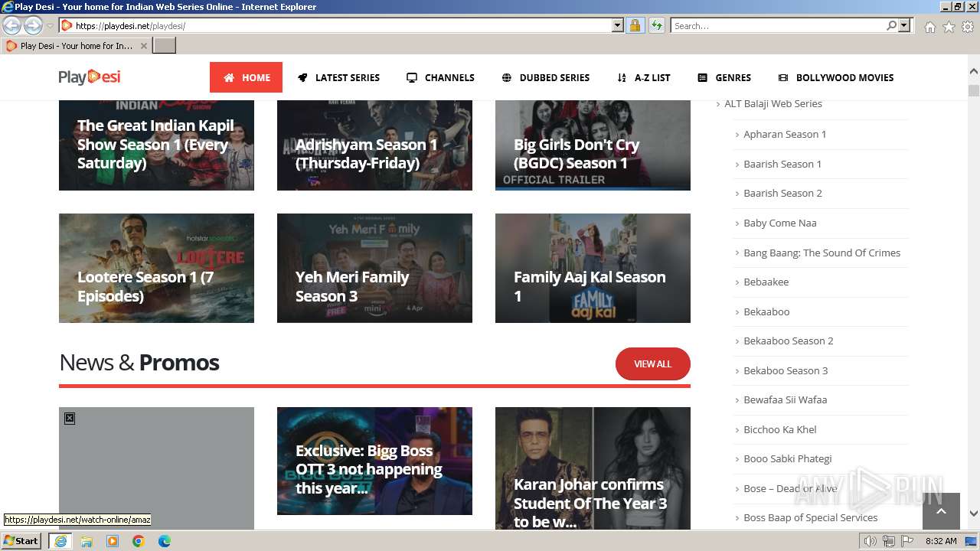Open Lootere Season 1 card
This screenshot has height=551, width=980.
(x=156, y=268)
